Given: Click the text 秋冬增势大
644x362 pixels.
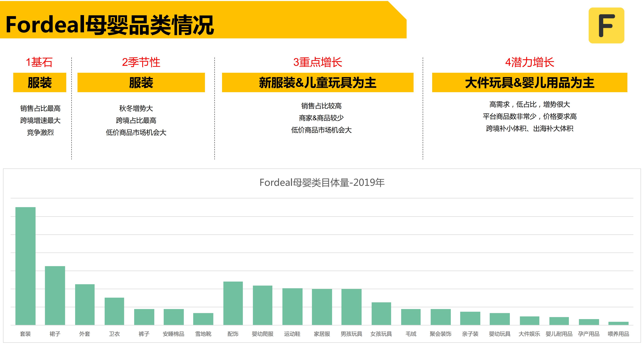Looking at the screenshot, I should click(x=136, y=108).
